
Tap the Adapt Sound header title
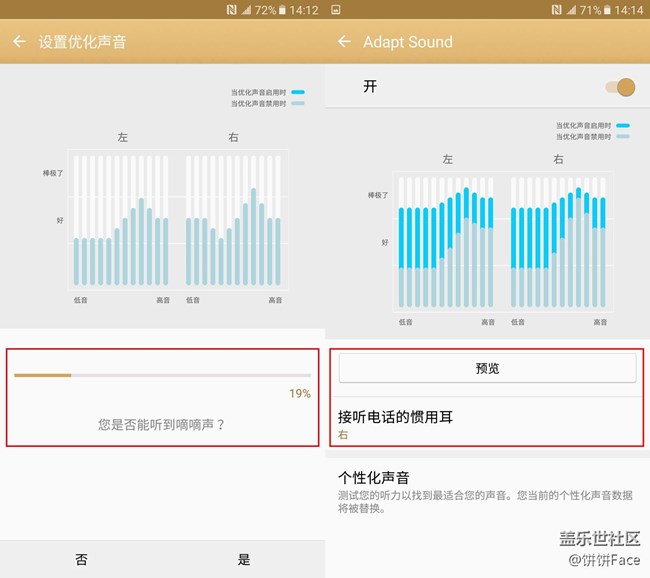pos(408,42)
